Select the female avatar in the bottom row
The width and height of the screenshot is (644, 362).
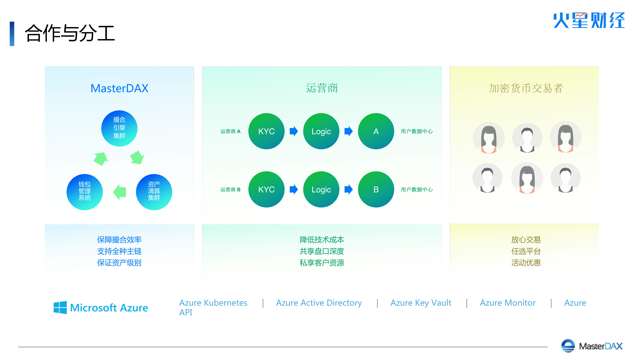527,178
